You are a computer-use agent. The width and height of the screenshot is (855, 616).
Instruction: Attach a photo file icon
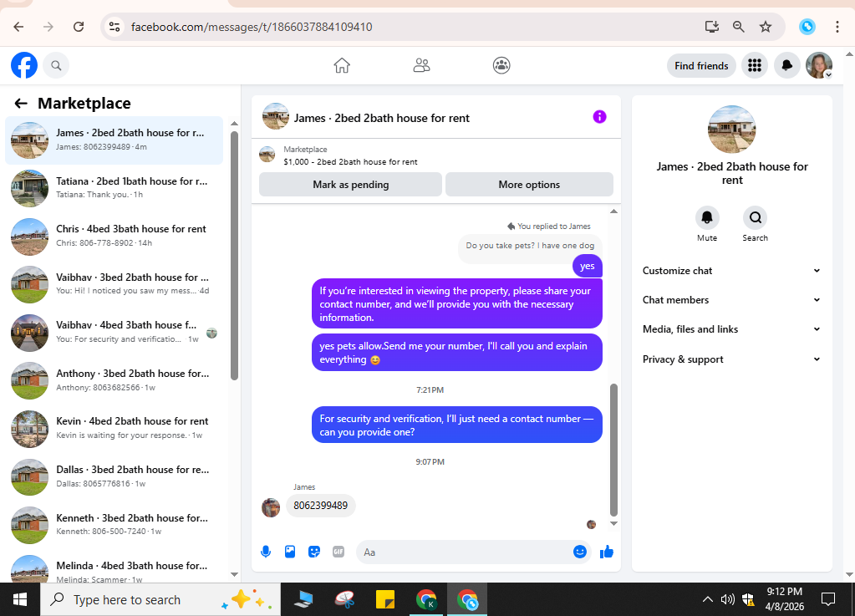[x=290, y=552]
